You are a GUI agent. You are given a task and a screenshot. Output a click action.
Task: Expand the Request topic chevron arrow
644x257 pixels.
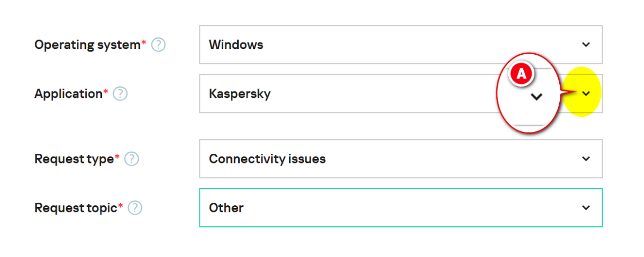pos(586,208)
